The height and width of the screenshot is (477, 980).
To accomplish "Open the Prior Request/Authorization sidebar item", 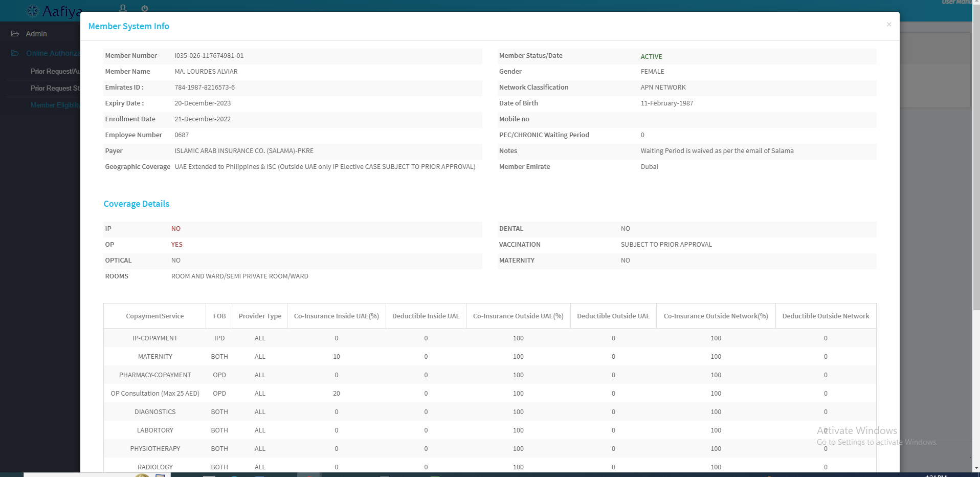I will tap(55, 71).
